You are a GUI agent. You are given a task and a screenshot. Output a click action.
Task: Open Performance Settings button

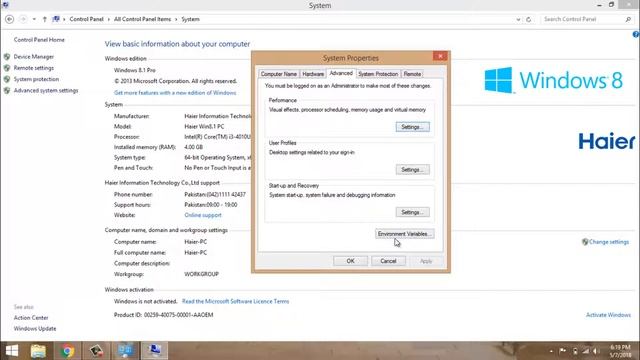pos(412,127)
